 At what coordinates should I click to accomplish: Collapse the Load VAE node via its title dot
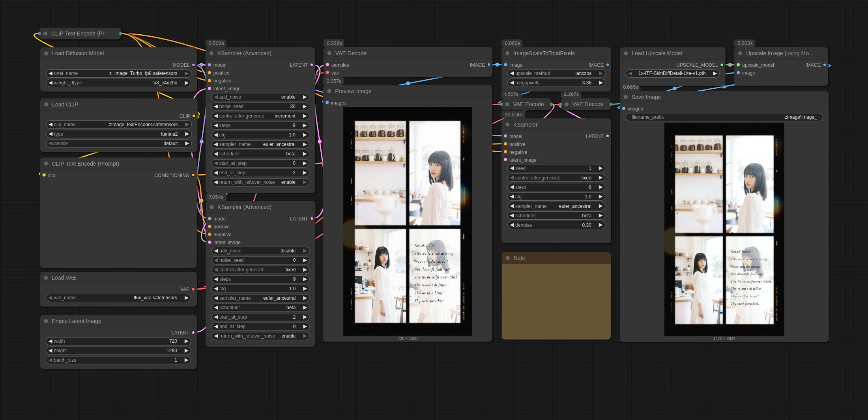click(x=46, y=278)
